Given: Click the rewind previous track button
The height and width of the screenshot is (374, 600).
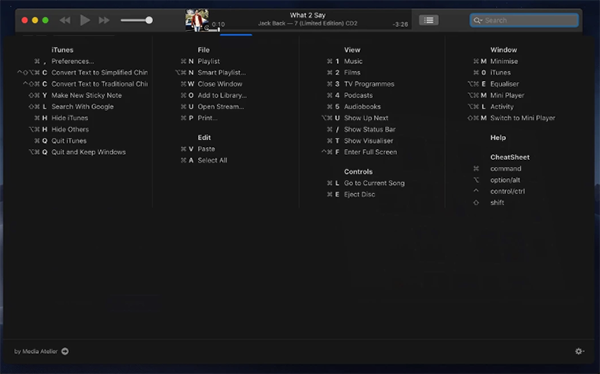Looking at the screenshot, I should 65,20.
